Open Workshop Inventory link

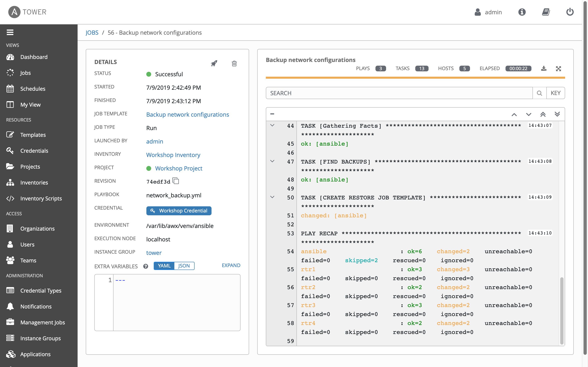[173, 155]
